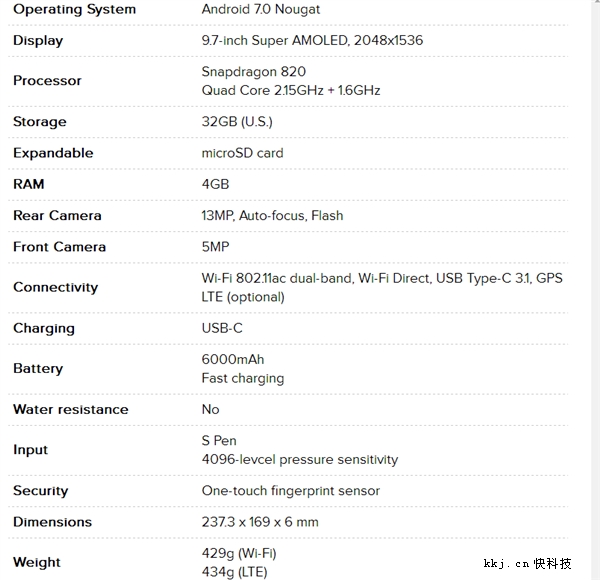Select the Android 7.0 Nougat value
The image size is (600, 580).
(261, 9)
